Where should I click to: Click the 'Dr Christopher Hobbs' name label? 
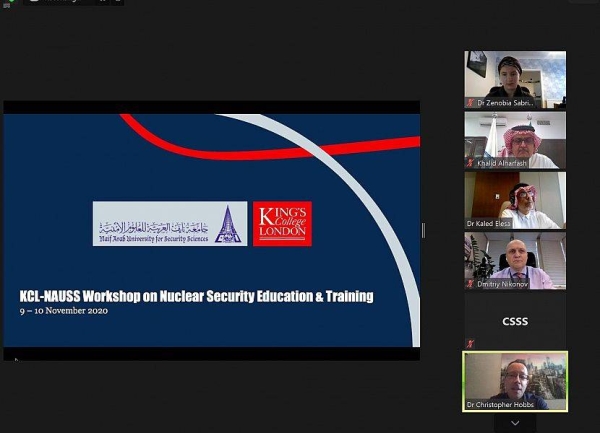pyautogui.click(x=500, y=405)
